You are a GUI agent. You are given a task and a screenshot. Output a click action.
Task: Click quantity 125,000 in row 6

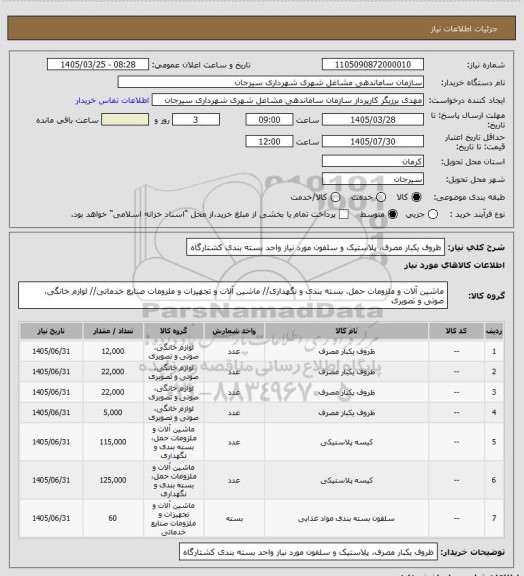pyautogui.click(x=113, y=480)
